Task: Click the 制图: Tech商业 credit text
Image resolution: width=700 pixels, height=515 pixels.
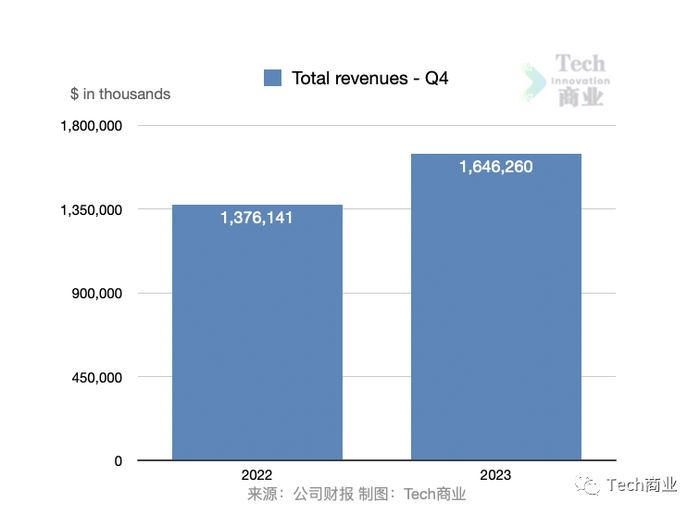Action: tap(412, 494)
